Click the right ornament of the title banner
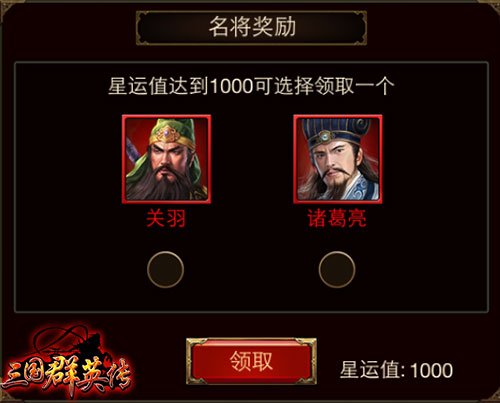500x403 pixels. click(x=359, y=28)
